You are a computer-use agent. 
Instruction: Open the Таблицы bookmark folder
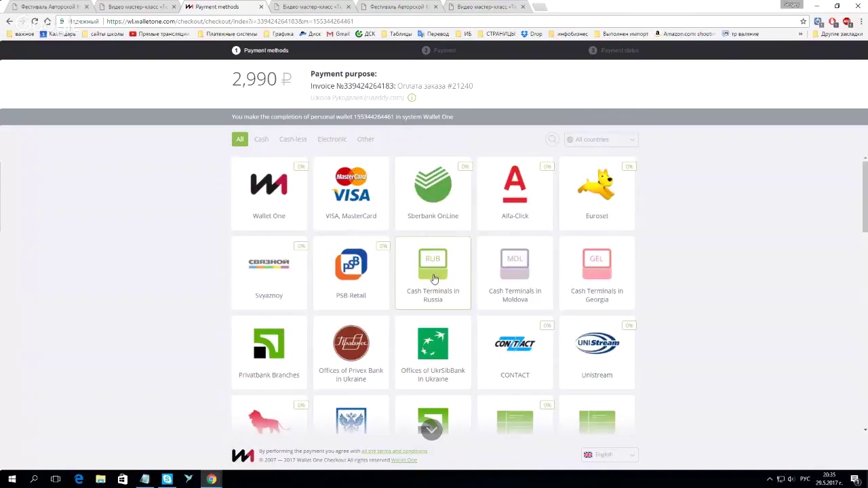[396, 34]
